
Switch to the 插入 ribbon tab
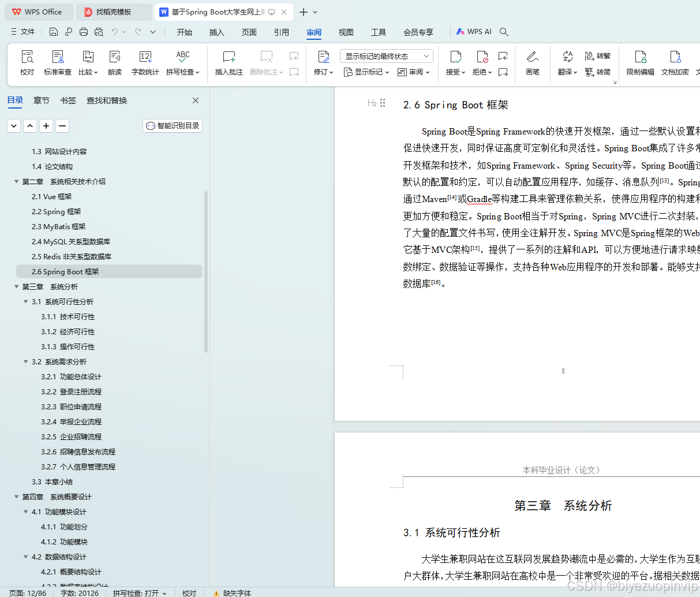pyautogui.click(x=217, y=32)
